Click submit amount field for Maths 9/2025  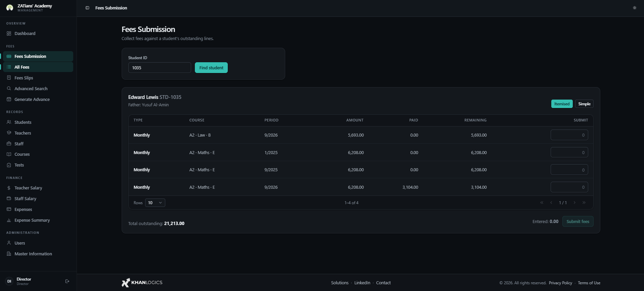[x=569, y=170]
